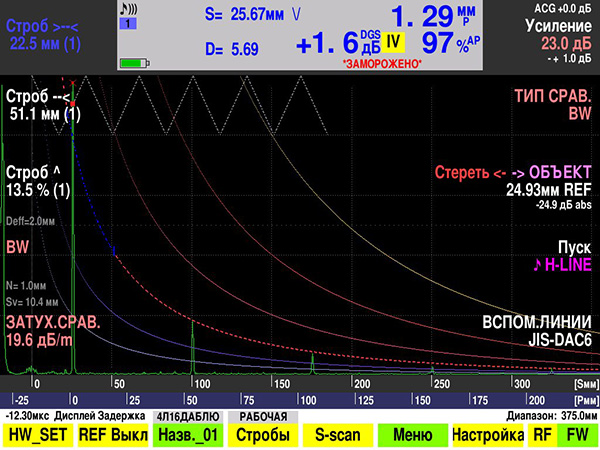Click the yellow IV zone indicator

tap(393, 41)
